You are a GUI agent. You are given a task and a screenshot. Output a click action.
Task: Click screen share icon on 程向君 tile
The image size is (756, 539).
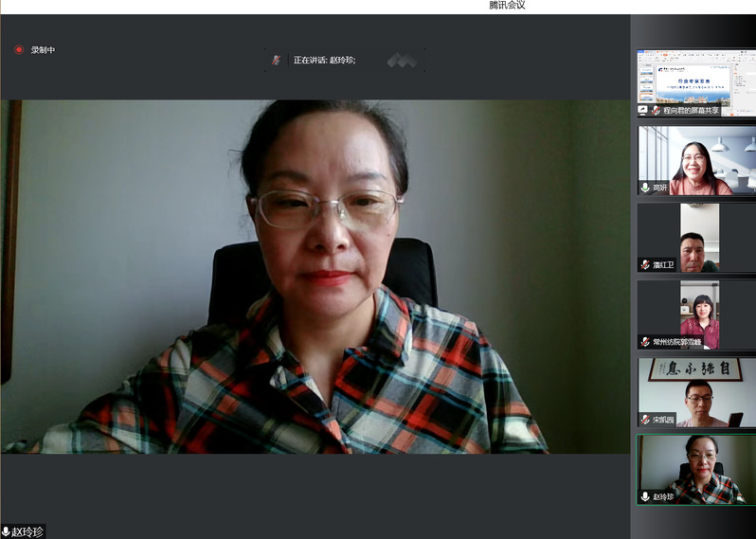tap(643, 110)
